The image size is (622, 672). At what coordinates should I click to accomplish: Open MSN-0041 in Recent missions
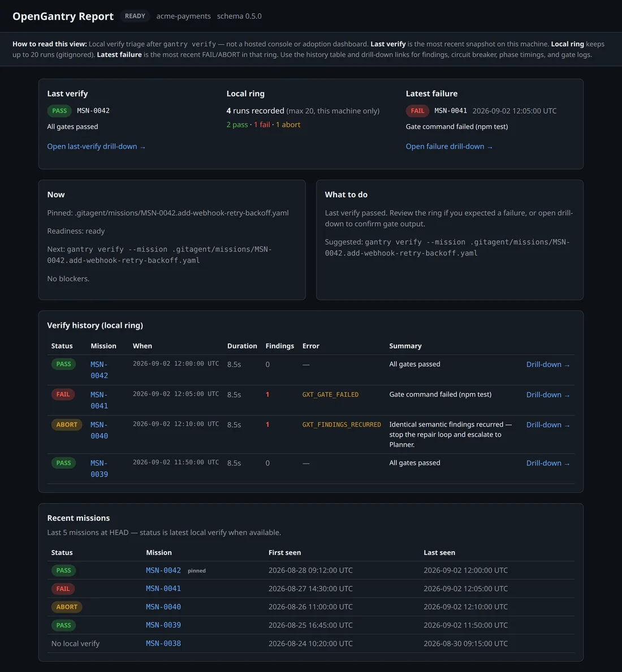[x=163, y=589]
